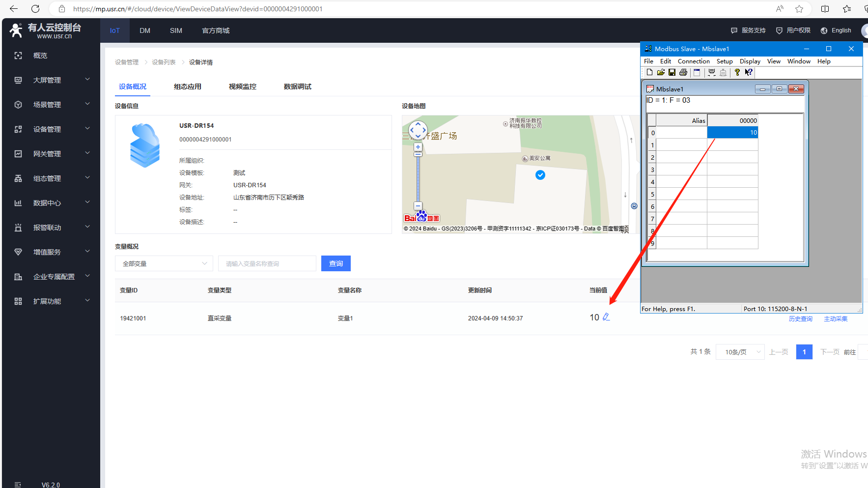Click the variable name search input field
This screenshot has height=488, width=868.
coord(267,263)
